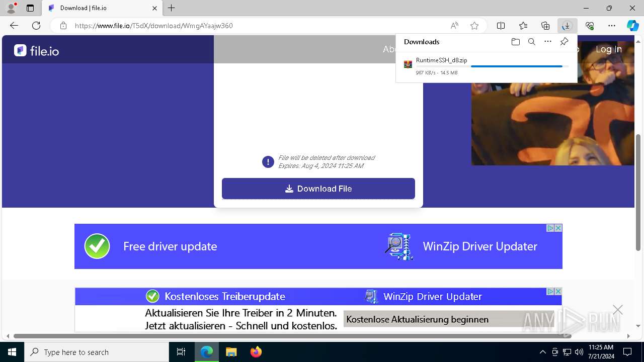The image size is (644, 362).
Task: Activate the Read aloud icon
Action: click(454, 26)
